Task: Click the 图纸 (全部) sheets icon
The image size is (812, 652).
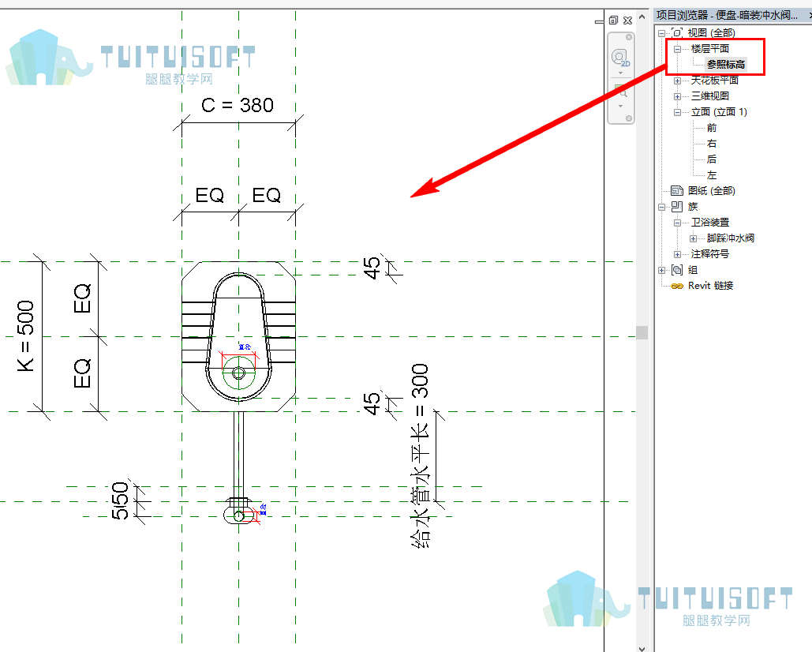Action: tap(677, 190)
